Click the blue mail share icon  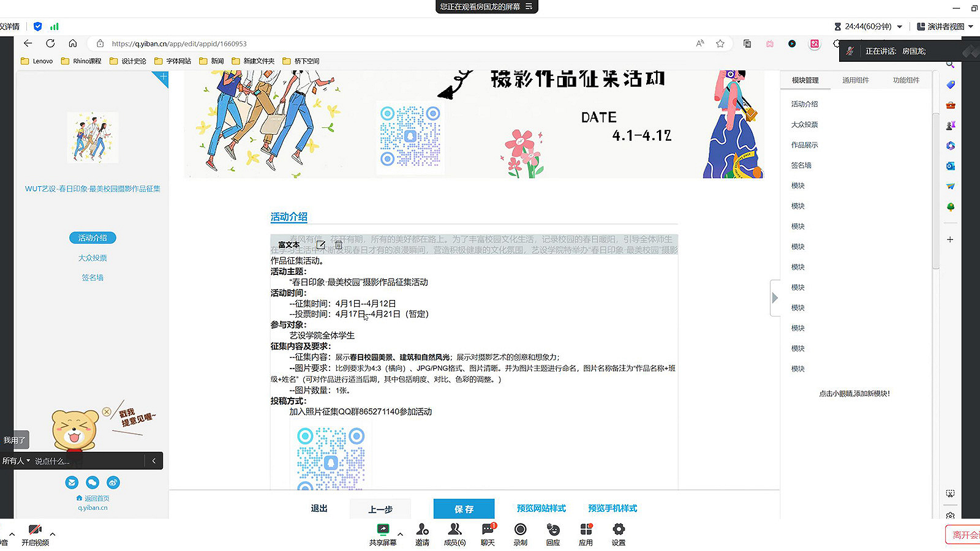pyautogui.click(x=72, y=482)
